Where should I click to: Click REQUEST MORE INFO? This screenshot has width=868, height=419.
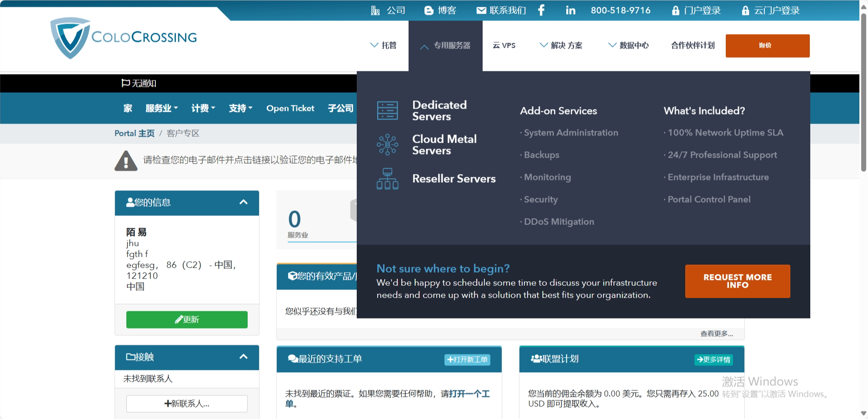[737, 281]
